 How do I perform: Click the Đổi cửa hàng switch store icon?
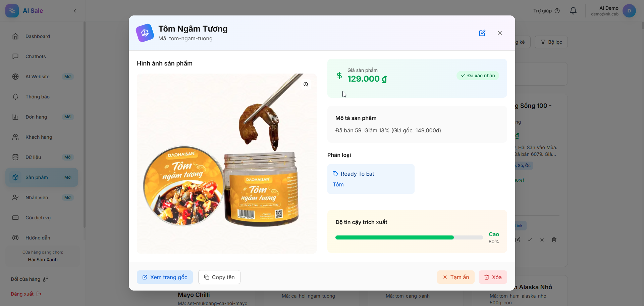[x=46, y=279]
